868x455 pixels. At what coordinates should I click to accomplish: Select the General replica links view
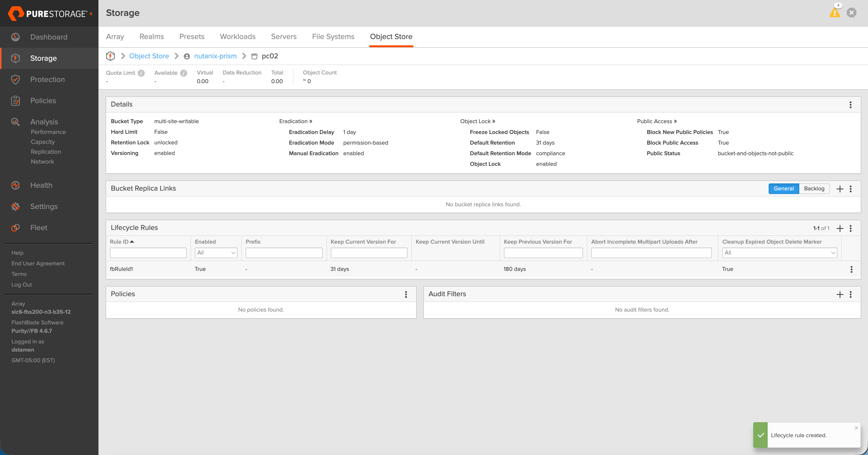[x=783, y=189]
